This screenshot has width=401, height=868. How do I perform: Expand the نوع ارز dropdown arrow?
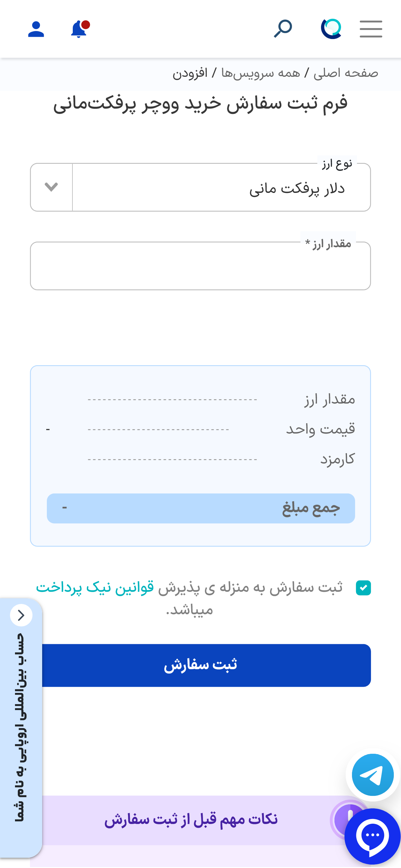tap(51, 187)
